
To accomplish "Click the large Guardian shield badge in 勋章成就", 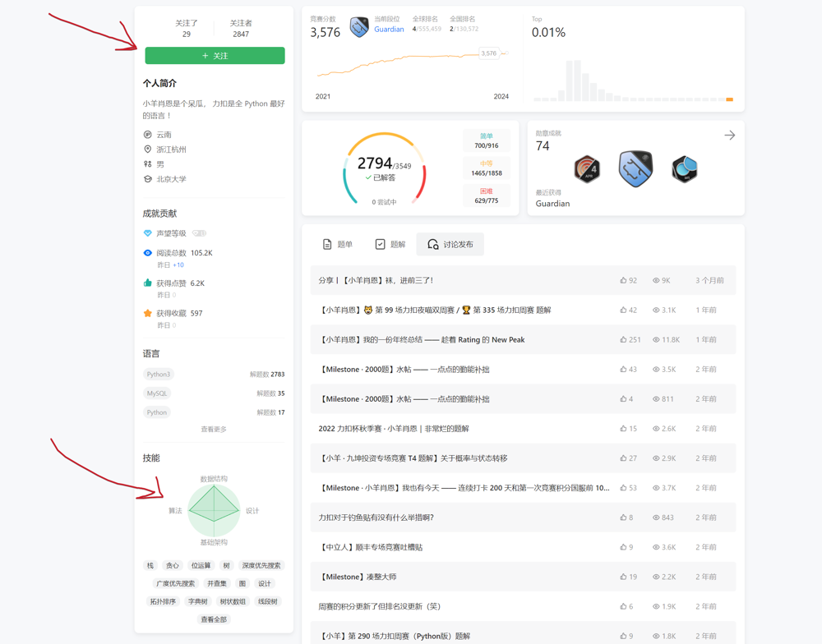I will click(635, 168).
